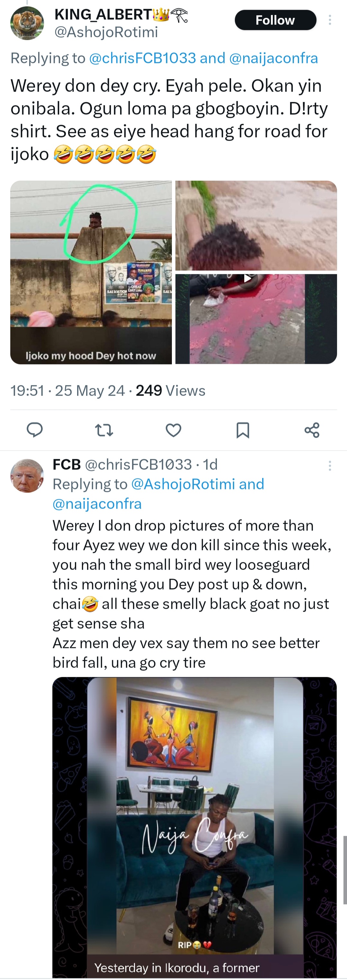Visit the @AshojoRotimi mention in FCB's reply
Image resolution: width=347 pixels, height=980 pixels.
[x=183, y=484]
